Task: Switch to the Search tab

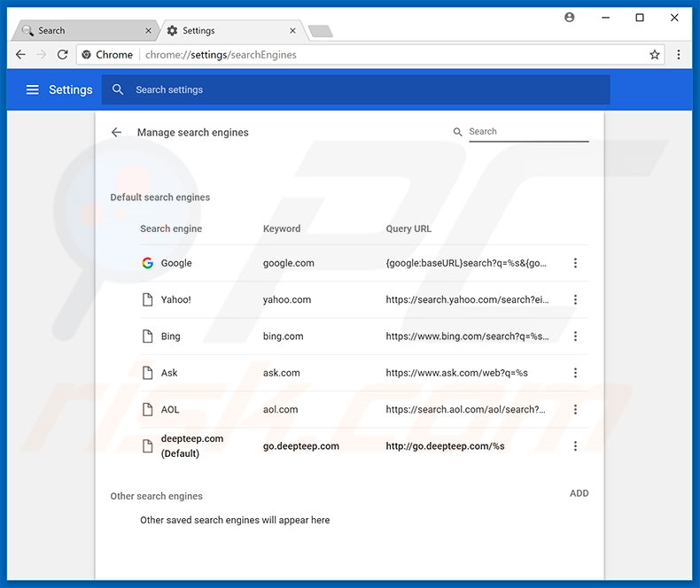Action: pyautogui.click(x=86, y=30)
